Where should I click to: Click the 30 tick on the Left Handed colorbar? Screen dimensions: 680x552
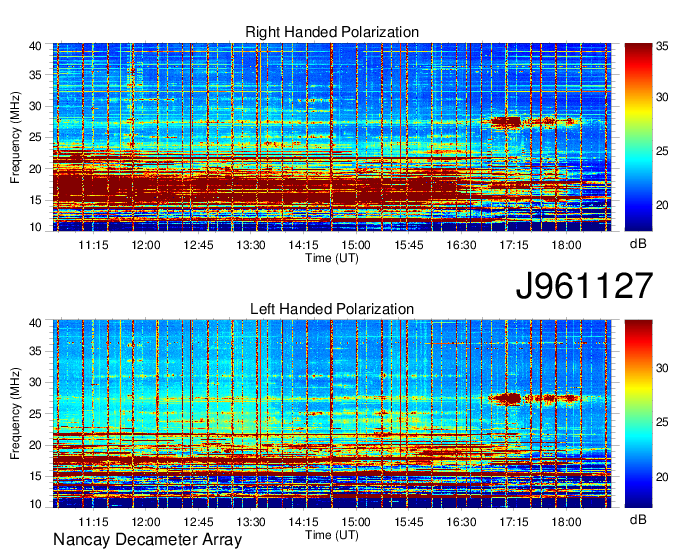pos(662,368)
